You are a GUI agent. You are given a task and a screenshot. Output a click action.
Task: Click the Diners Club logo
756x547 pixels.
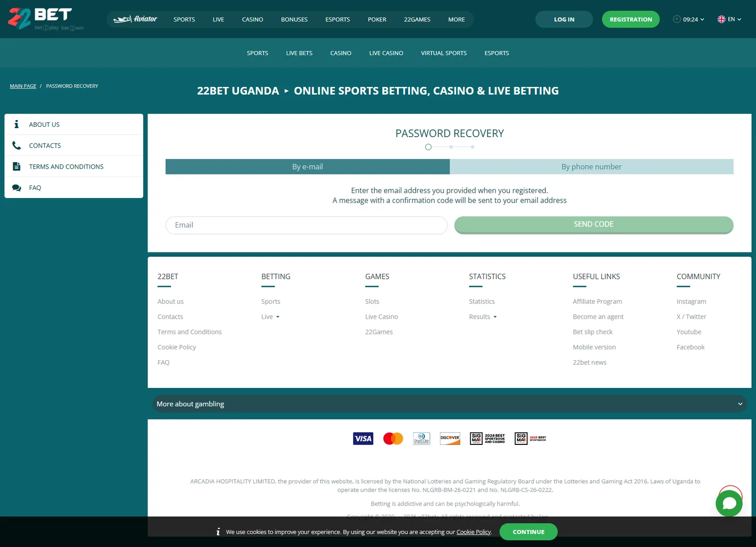click(421, 439)
